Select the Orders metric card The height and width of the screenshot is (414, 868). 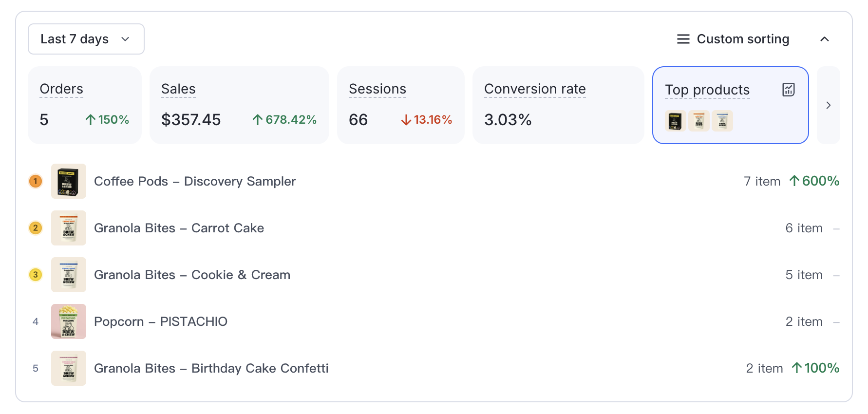(x=84, y=105)
